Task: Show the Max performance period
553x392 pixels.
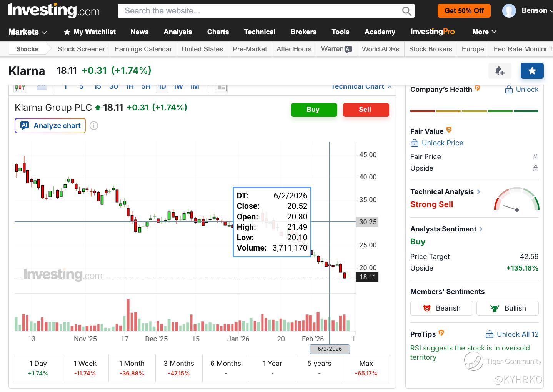Action: (x=366, y=368)
